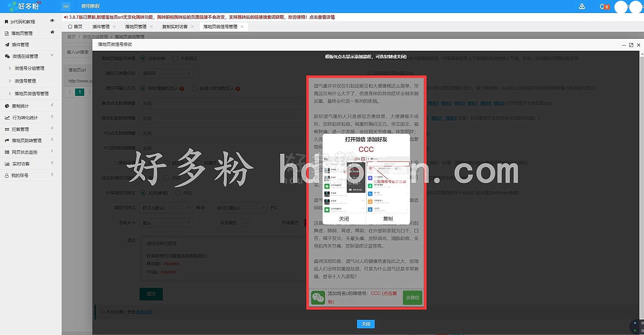Image resolution: width=644 pixels, height=335 pixels.
Task: Select 固定显示 for QR code setting
Action: point(167,163)
